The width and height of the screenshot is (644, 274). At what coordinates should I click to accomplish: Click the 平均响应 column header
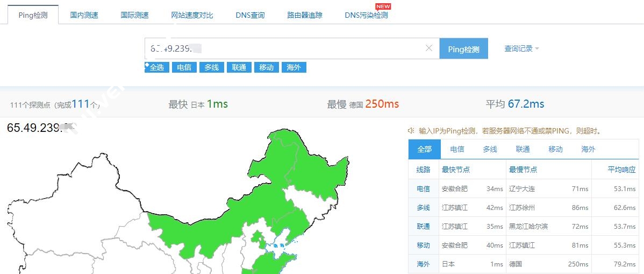(x=622, y=170)
